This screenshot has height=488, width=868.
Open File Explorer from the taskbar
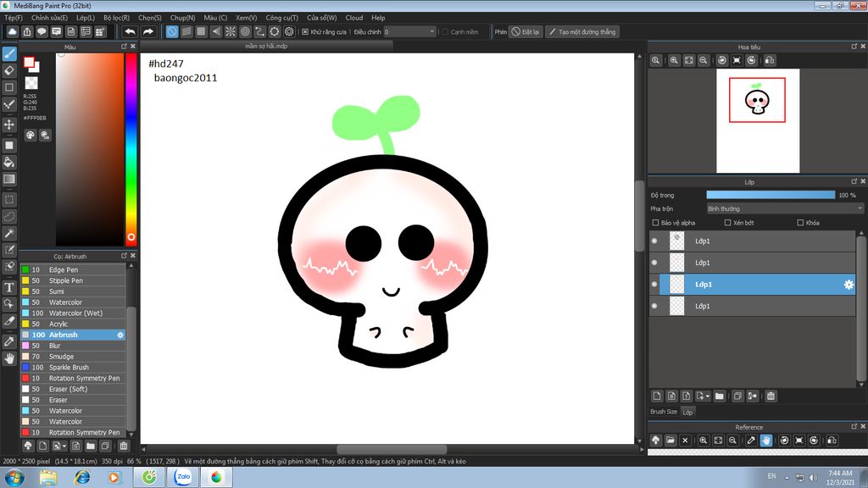coord(48,477)
